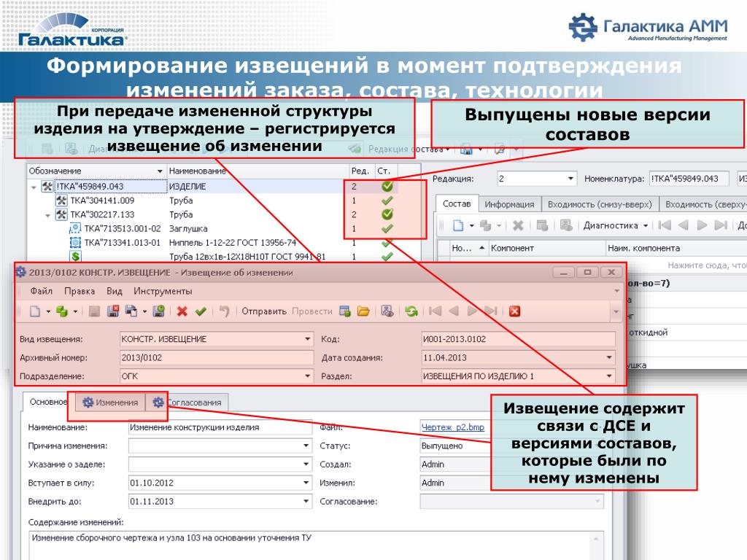
Task: Go to next record in Состав toolbar
Action: 702,225
